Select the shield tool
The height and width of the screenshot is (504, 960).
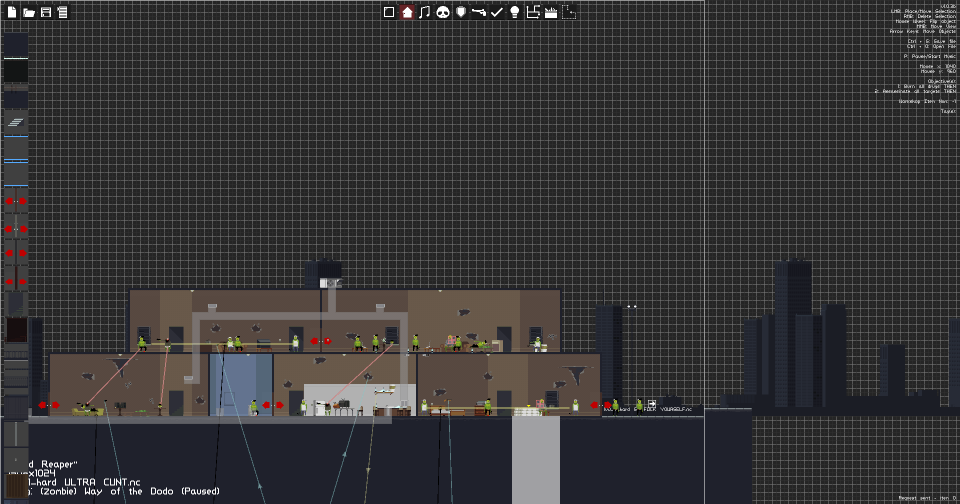[x=461, y=12]
